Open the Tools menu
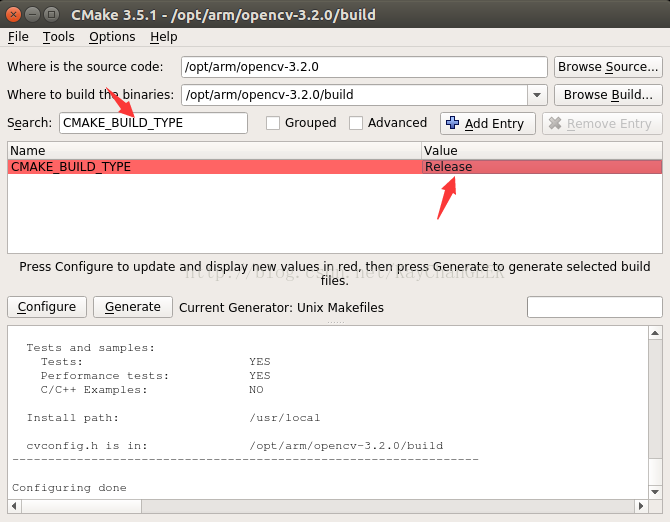The width and height of the screenshot is (670, 522). coord(59,37)
